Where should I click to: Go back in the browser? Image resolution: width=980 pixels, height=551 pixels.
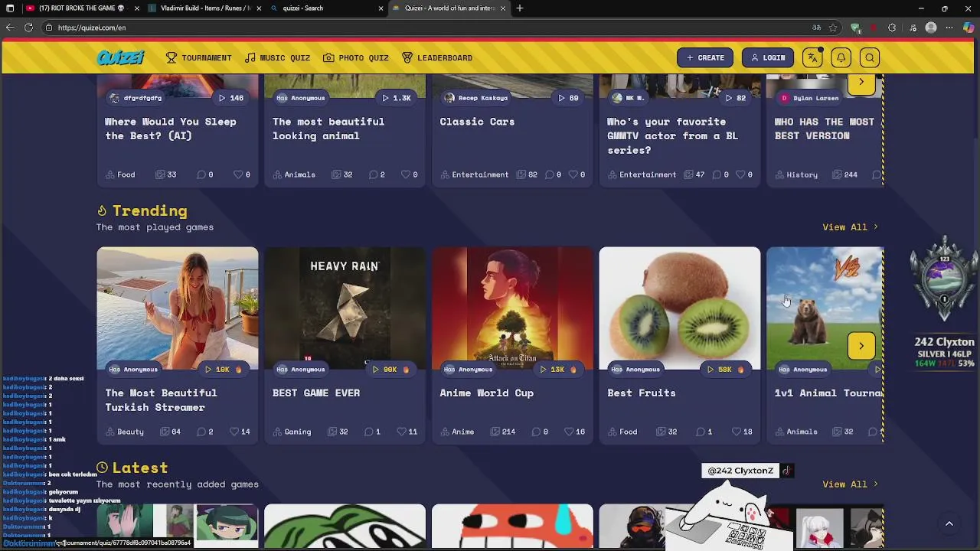10,28
